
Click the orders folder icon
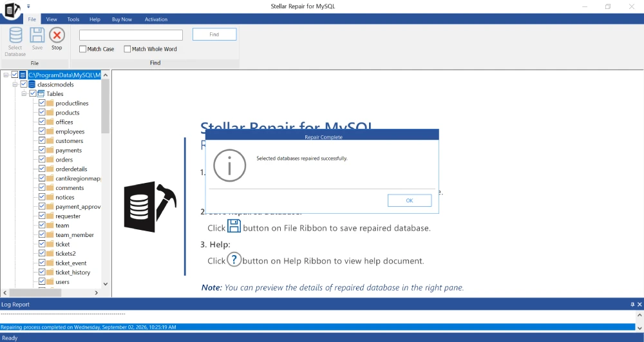click(x=50, y=159)
